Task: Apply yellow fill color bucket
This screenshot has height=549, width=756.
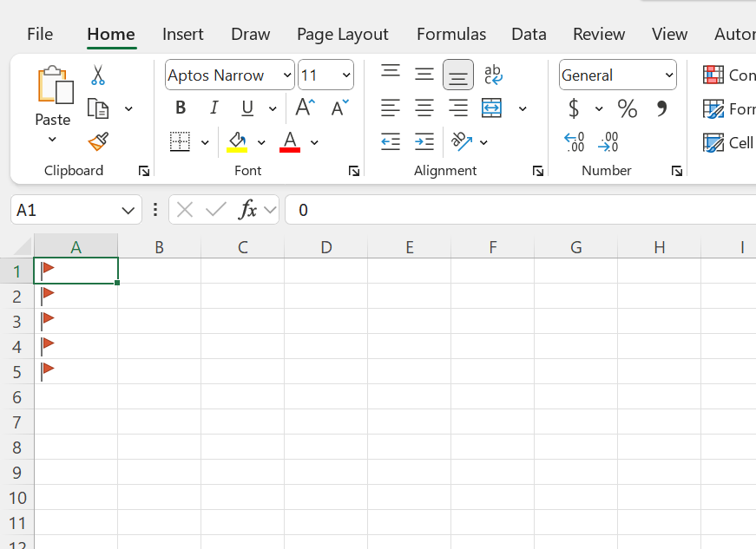Action: (237, 142)
